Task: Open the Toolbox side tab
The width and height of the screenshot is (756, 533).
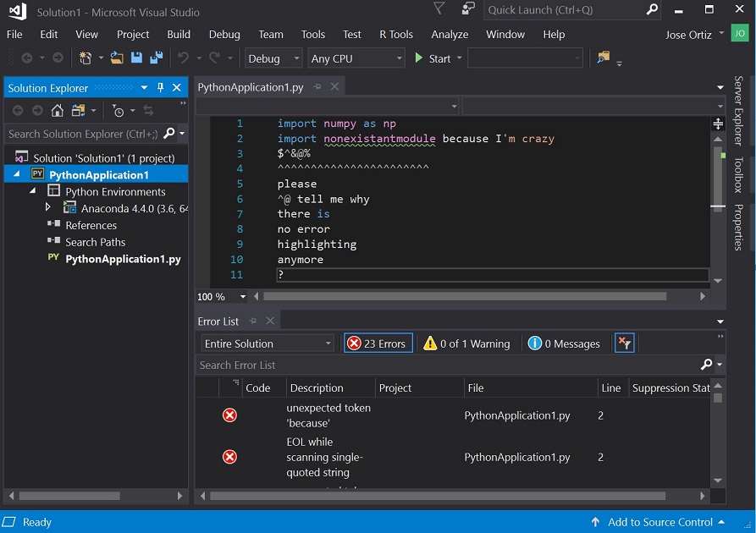Action: tap(738, 174)
